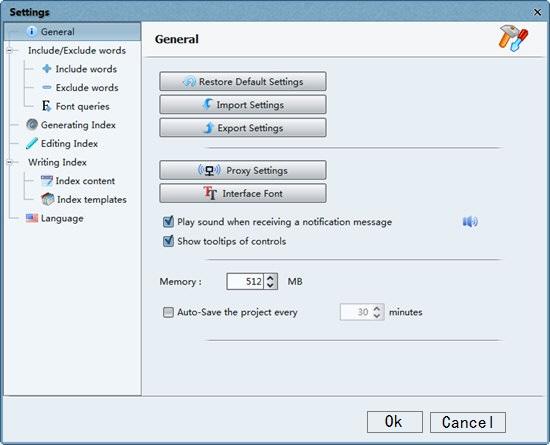Open Proxy Settings
The height and width of the screenshot is (445, 550).
243,170
